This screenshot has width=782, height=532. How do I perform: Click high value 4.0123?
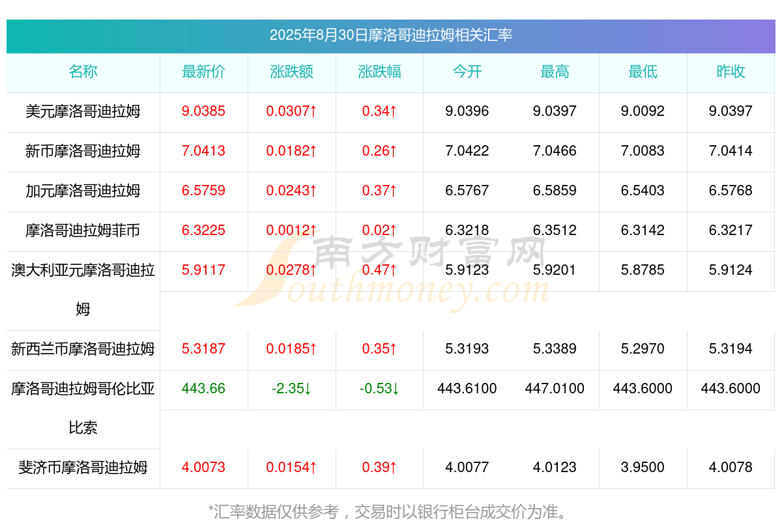click(555, 468)
